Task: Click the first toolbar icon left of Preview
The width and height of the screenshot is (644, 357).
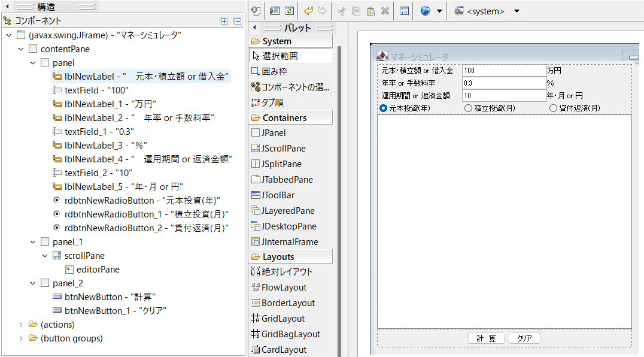Action: [256, 11]
